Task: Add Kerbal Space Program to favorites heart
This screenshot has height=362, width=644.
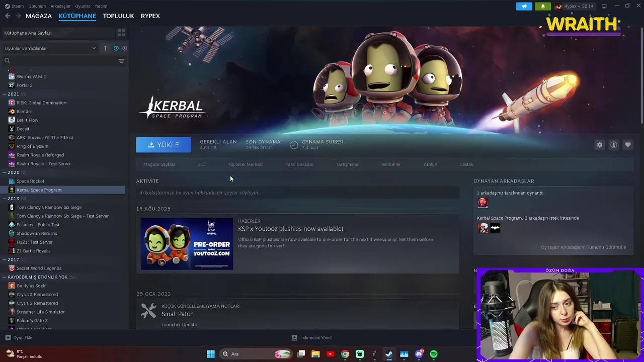Action: coord(627,145)
